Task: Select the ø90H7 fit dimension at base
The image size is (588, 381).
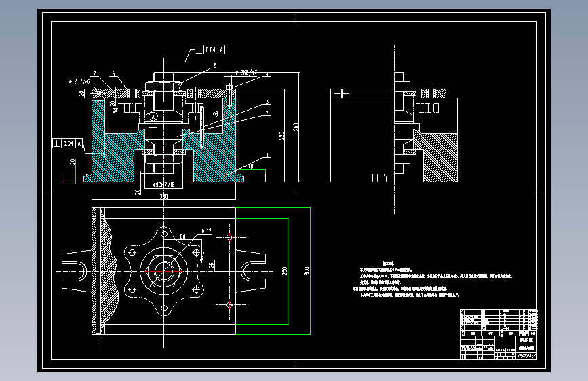Action: (164, 185)
